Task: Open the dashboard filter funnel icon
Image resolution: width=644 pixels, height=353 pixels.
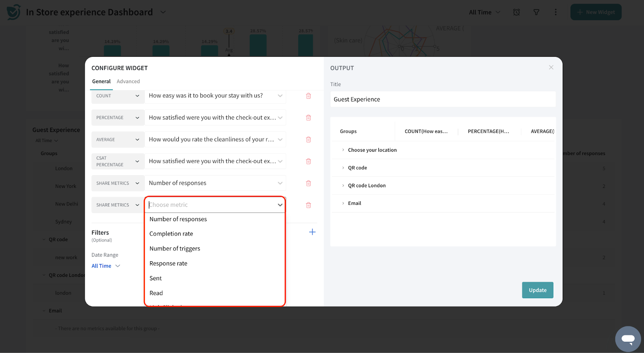Action: click(536, 12)
